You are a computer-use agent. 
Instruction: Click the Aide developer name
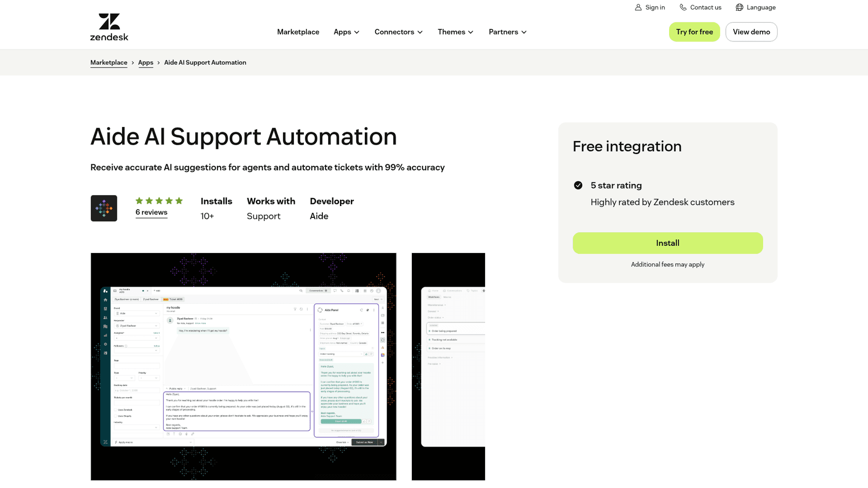click(319, 216)
